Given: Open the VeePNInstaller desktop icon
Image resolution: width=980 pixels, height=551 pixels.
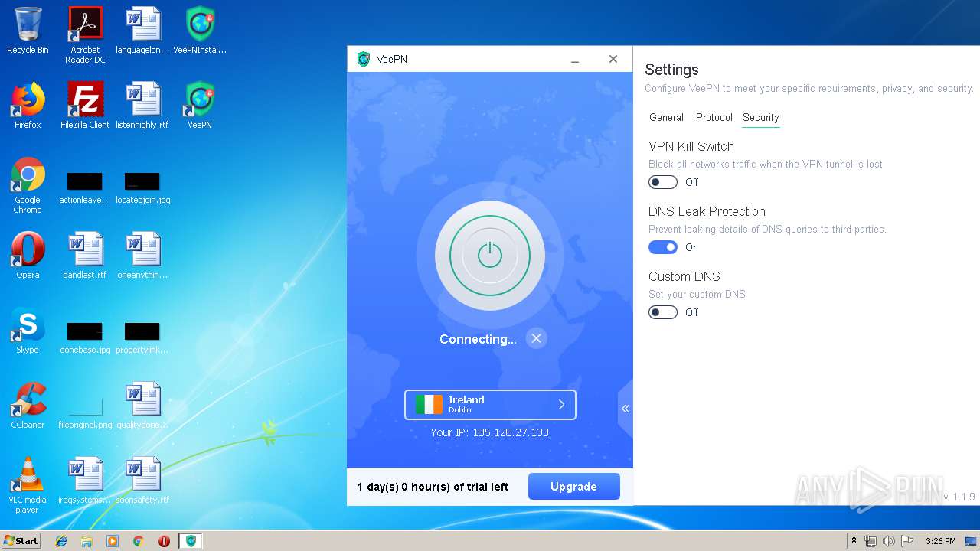Looking at the screenshot, I should coord(200,31).
